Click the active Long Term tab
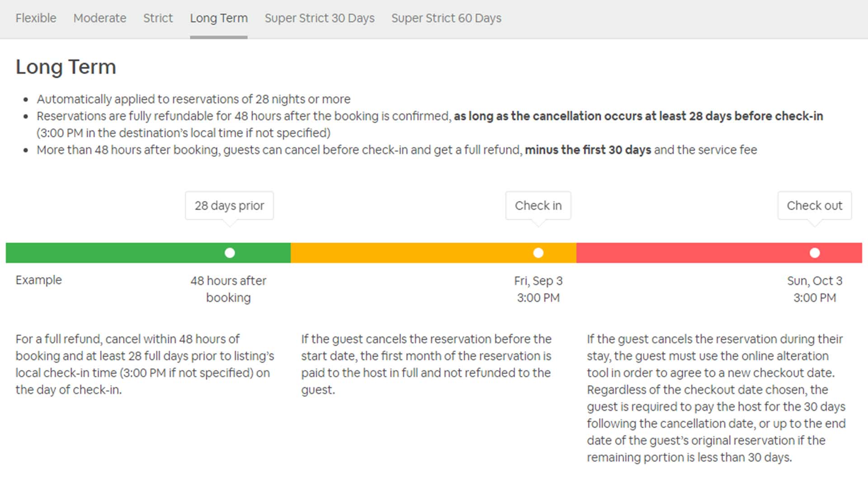 218,18
